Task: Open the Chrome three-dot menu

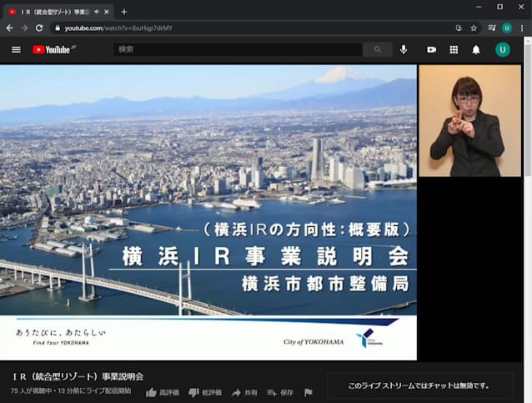Action: click(522, 28)
